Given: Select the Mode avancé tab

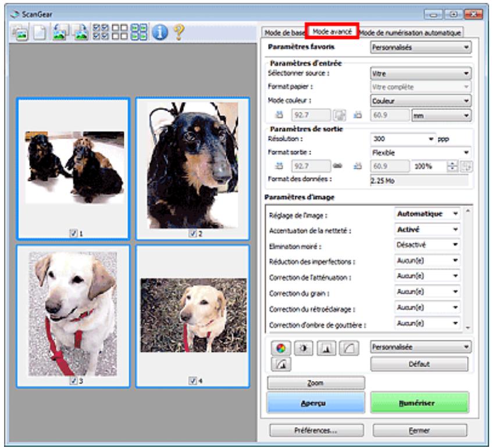Looking at the screenshot, I should coord(332,31).
